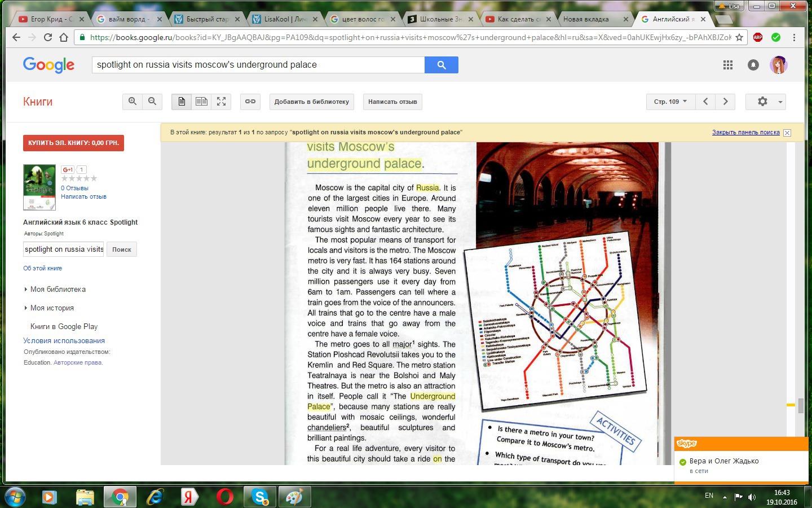This screenshot has width=812, height=508.
Task: Switch to single page view
Action: pyautogui.click(x=182, y=102)
